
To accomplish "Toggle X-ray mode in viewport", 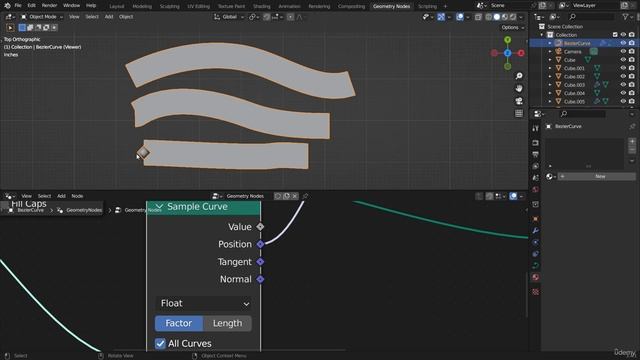I will click(x=478, y=17).
